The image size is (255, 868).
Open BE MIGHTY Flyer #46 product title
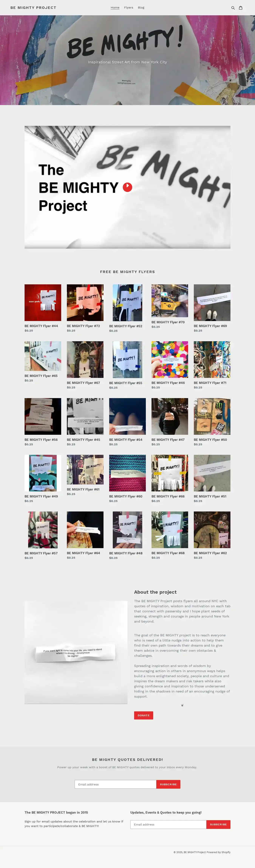[x=168, y=383]
